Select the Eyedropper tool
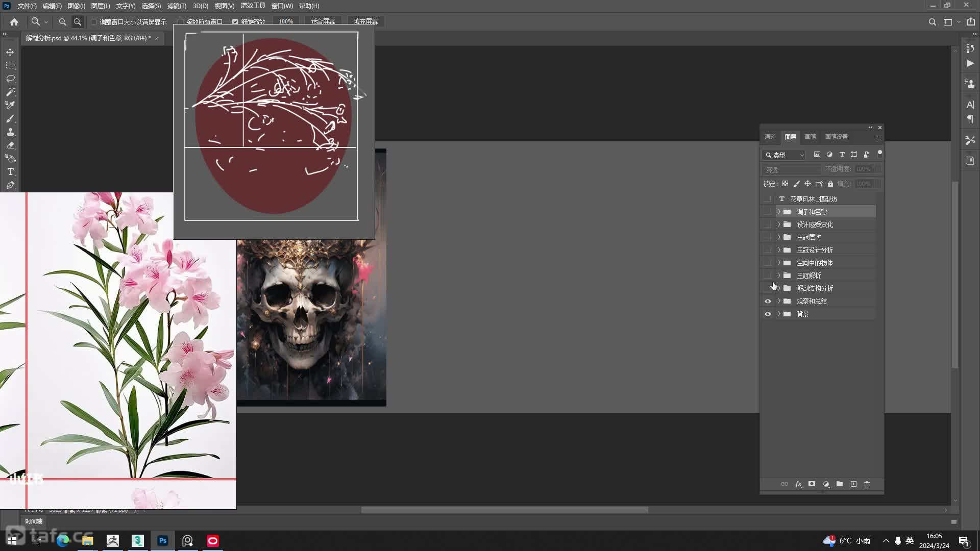 pyautogui.click(x=10, y=105)
